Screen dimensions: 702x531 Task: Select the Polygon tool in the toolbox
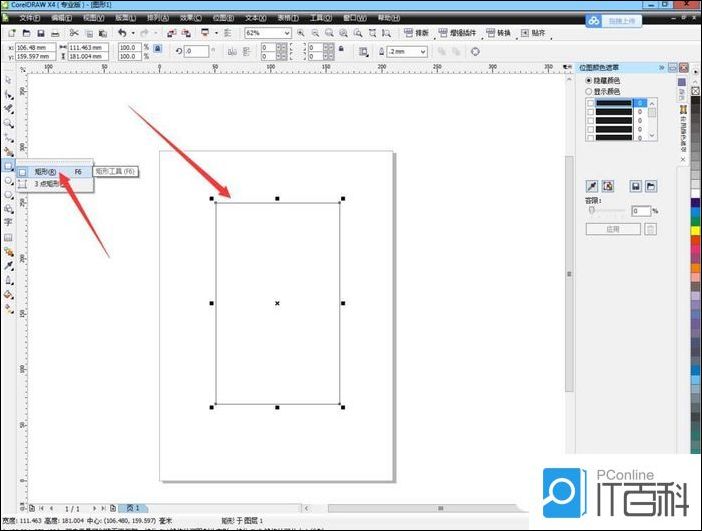(x=8, y=195)
